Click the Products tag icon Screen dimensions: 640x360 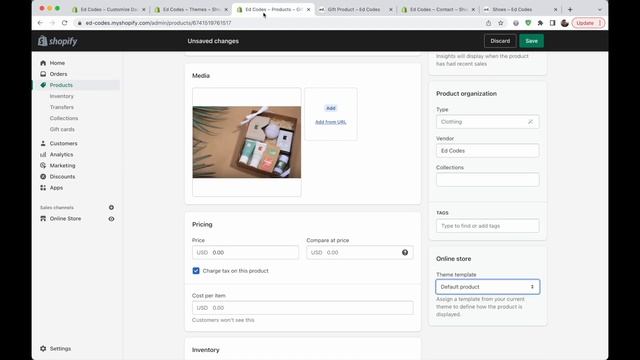tap(43, 85)
